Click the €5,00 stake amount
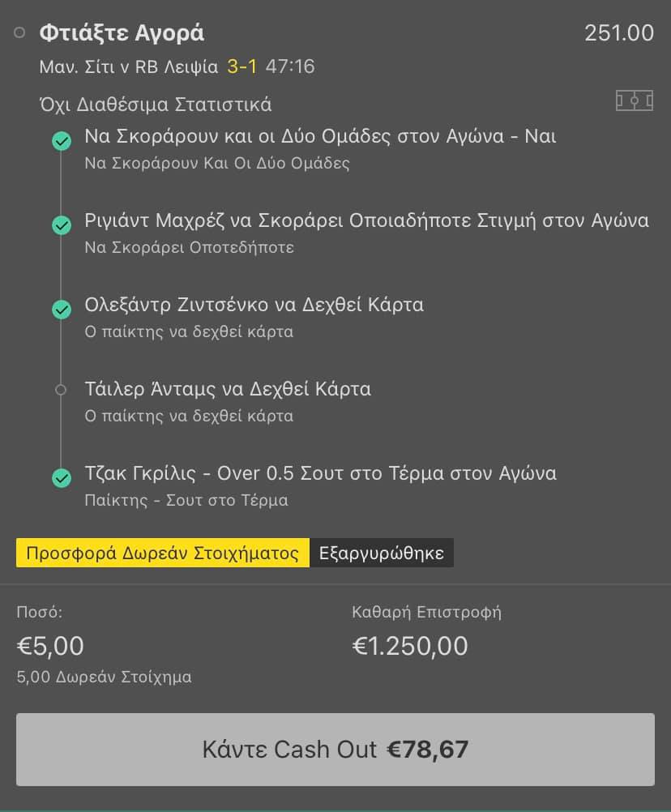This screenshot has width=671, height=812. point(50,646)
